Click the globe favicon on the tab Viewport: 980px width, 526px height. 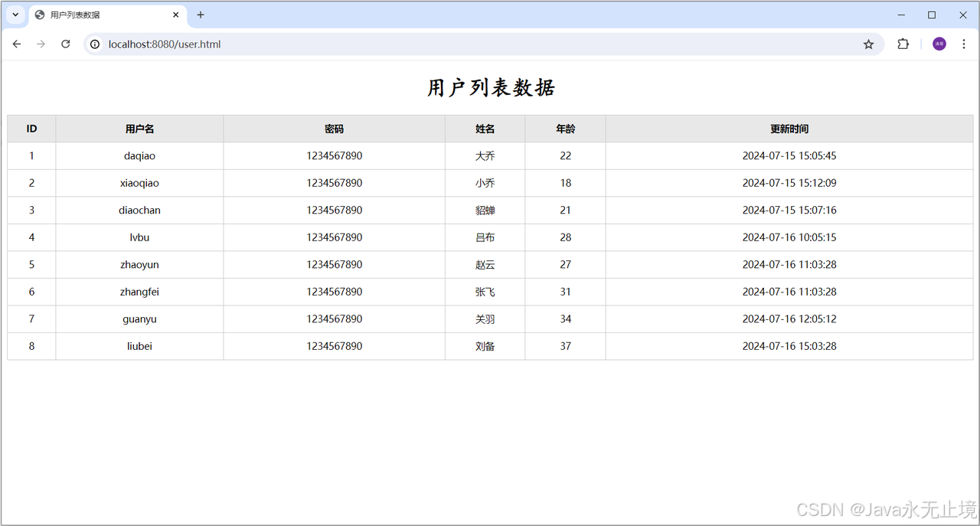click(x=40, y=15)
